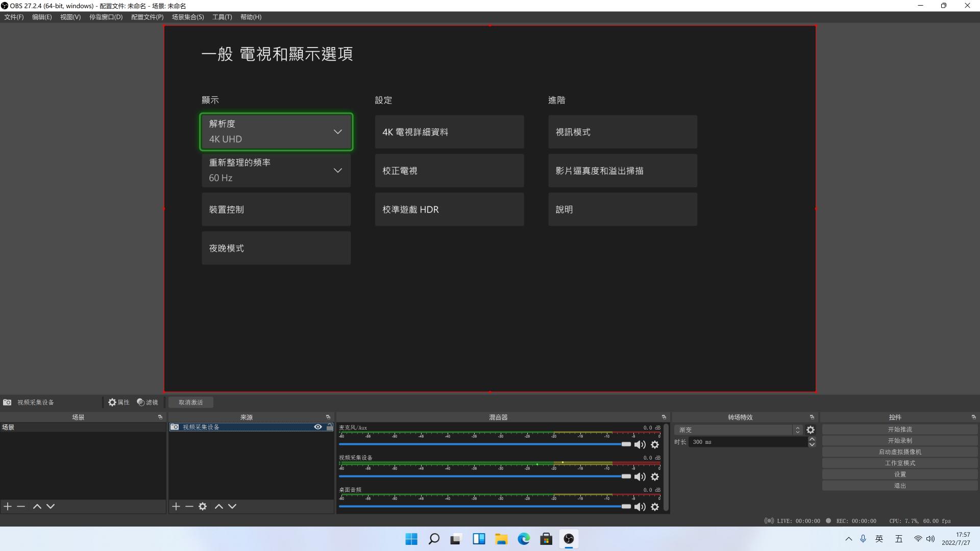Expand the 解析度 4K UHD dropdown

point(276,132)
